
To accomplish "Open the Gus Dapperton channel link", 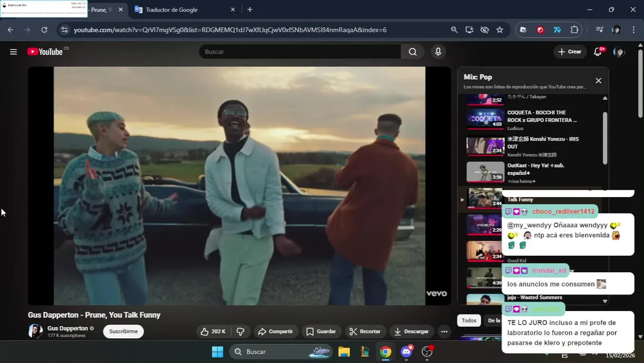I will (68, 328).
